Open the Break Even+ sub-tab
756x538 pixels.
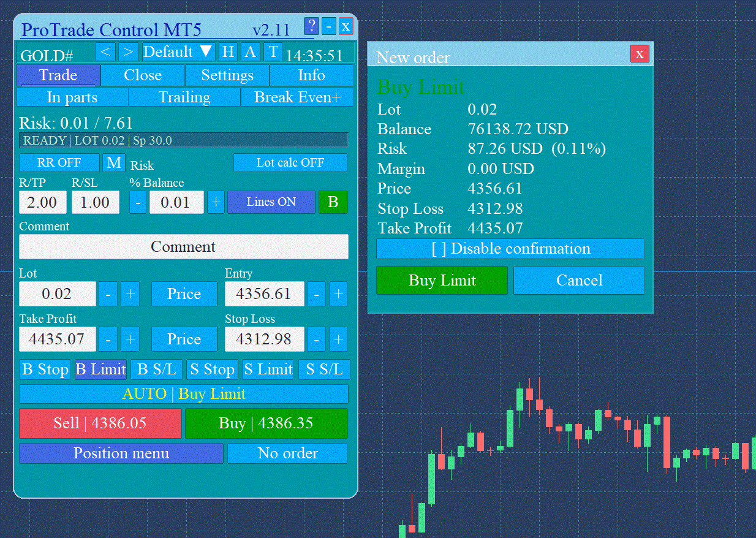(x=297, y=97)
